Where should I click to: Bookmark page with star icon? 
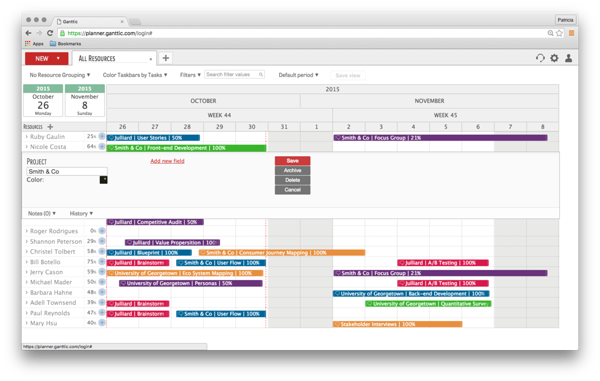tap(559, 33)
